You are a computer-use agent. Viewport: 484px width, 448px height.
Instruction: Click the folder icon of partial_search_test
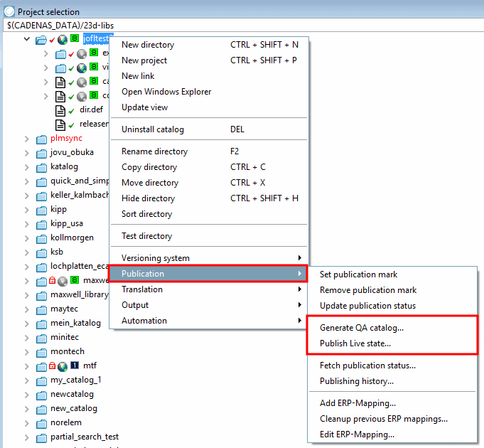[41, 439]
